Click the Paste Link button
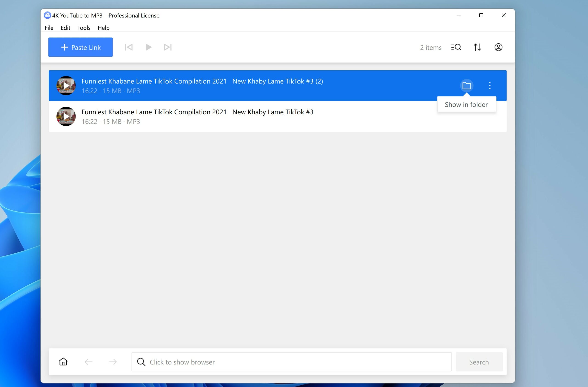This screenshot has width=588, height=387. 80,47
